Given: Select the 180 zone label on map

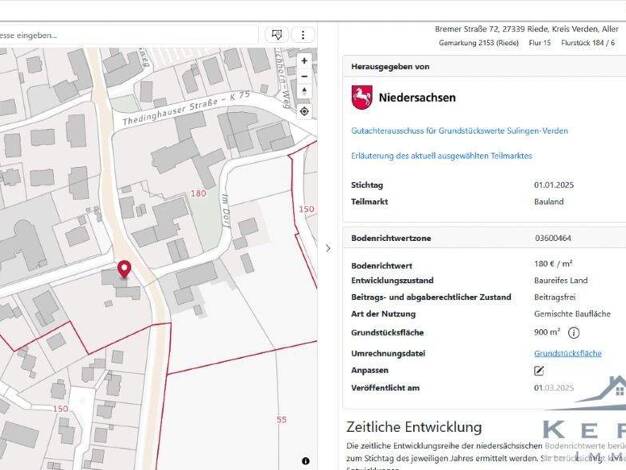Looking at the screenshot, I should pyautogui.click(x=198, y=193).
